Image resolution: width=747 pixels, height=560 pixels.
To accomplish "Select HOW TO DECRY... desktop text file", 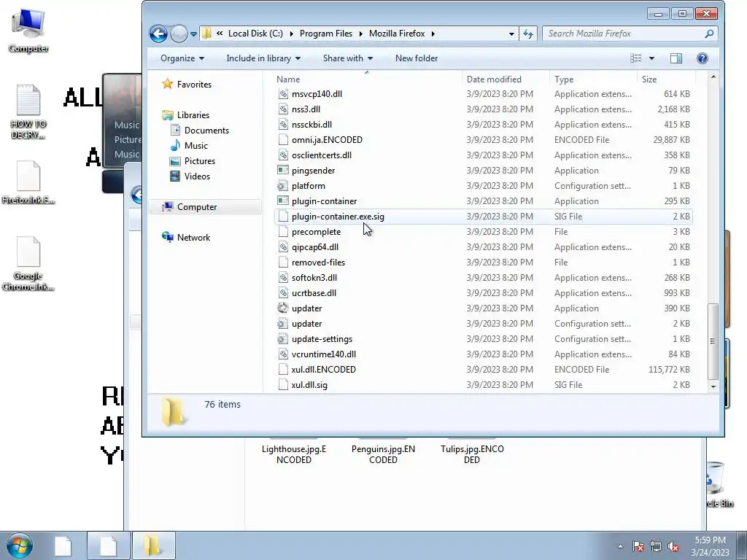I will pos(28,112).
